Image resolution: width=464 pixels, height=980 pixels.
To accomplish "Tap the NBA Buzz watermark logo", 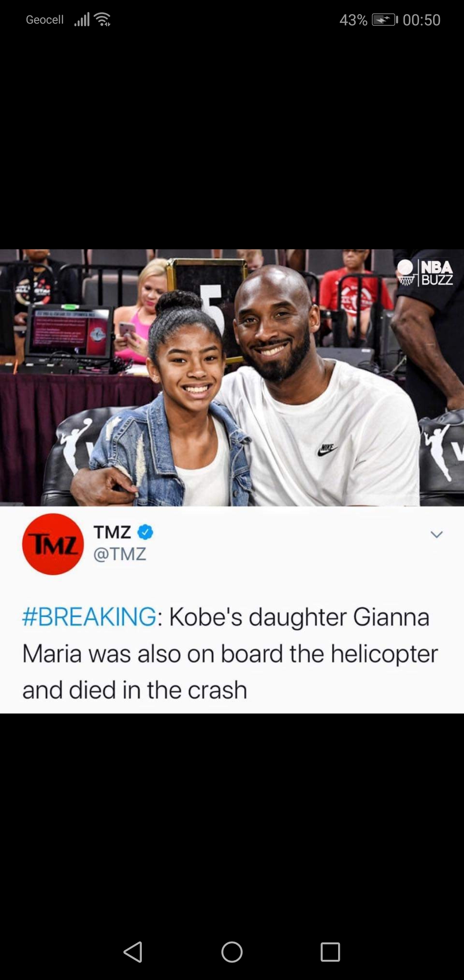I will coord(425,273).
